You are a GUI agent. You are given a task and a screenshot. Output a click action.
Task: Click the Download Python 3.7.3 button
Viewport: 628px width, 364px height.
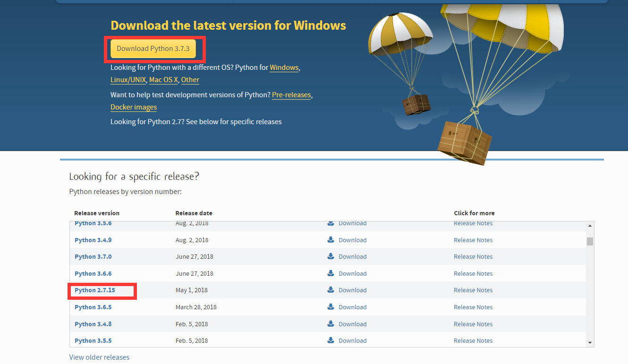click(153, 49)
